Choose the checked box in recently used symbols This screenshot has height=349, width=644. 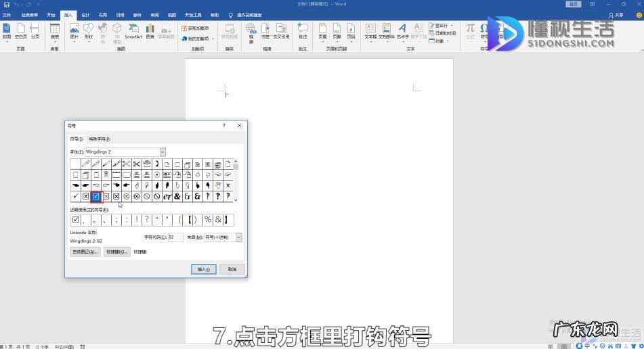click(x=76, y=220)
